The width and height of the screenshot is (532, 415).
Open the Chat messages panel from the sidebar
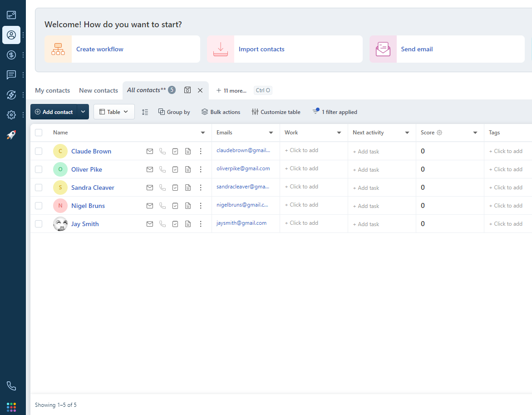(11, 75)
